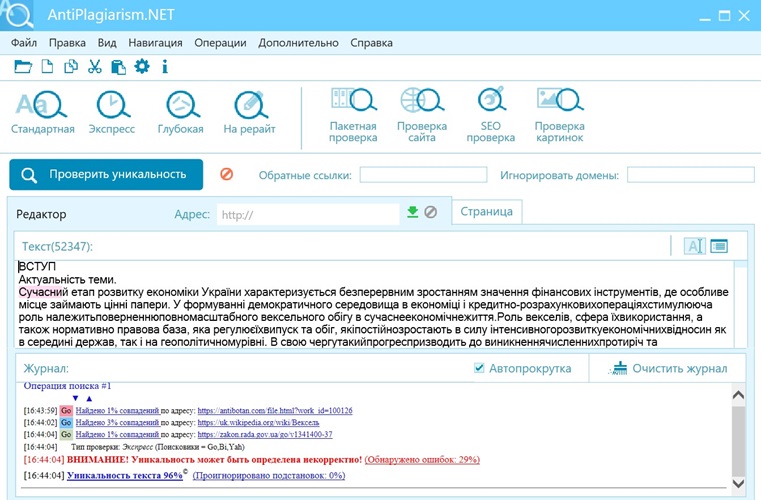
Task: Start Экспресс check mode
Action: click(112, 112)
